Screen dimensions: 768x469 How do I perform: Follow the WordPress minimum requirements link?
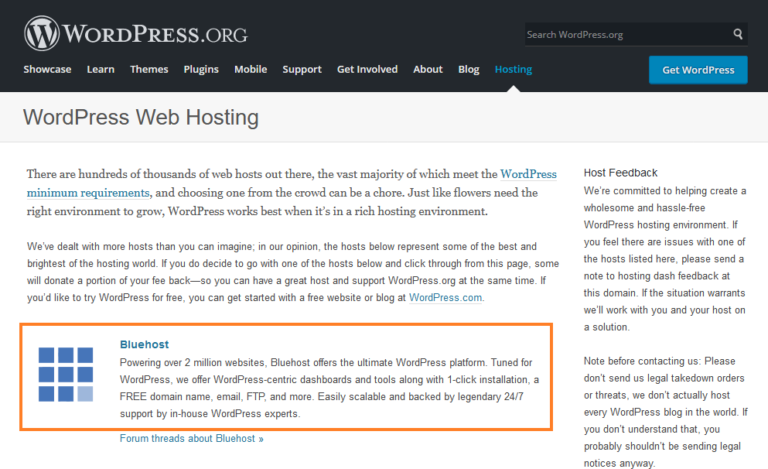88,192
